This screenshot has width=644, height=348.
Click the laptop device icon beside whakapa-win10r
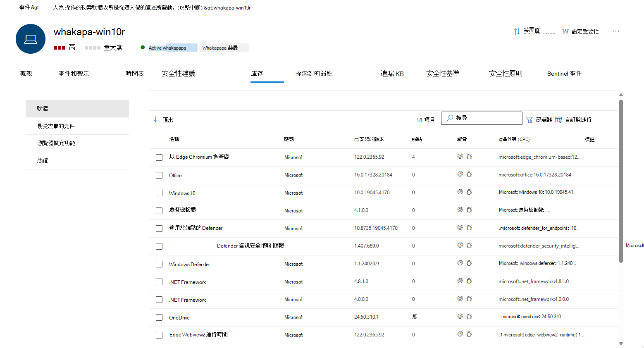click(31, 39)
